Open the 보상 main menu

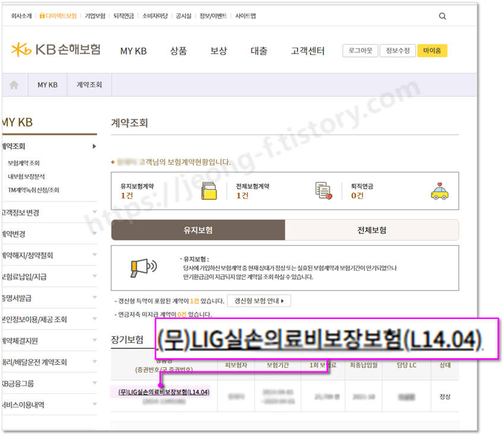pos(219,50)
